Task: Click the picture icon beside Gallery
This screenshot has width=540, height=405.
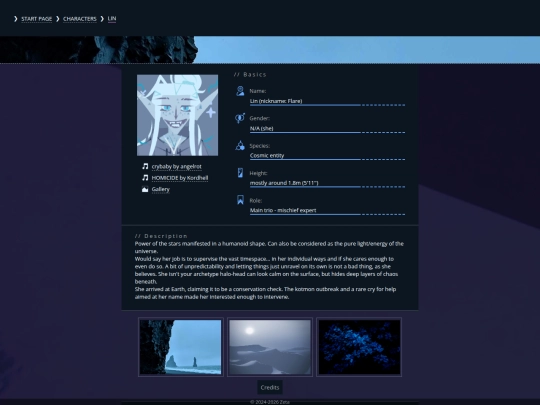Action: click(145, 189)
